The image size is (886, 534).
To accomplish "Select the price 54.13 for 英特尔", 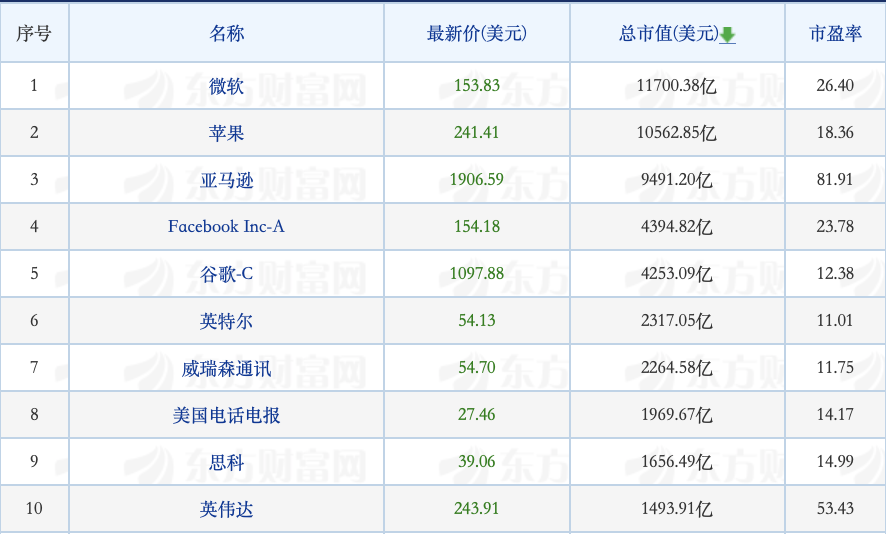I will tap(477, 320).
